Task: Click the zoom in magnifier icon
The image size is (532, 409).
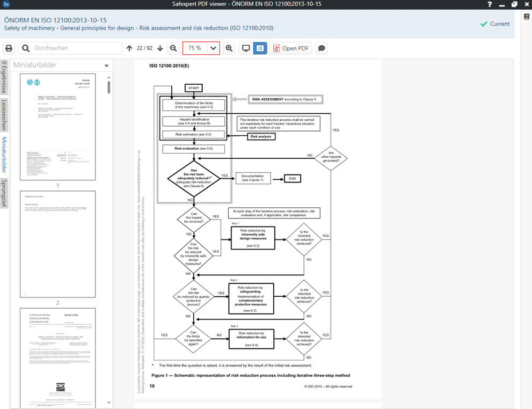Action: (x=229, y=48)
